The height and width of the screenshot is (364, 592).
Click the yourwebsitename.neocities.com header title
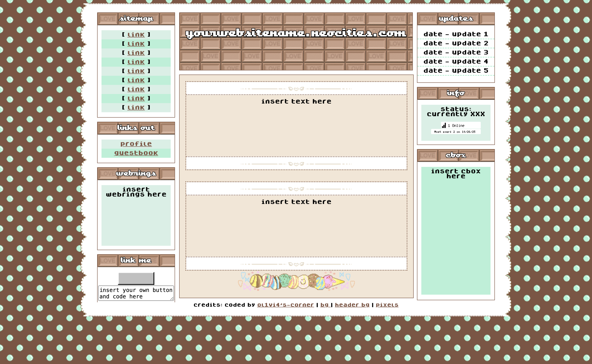(x=296, y=33)
